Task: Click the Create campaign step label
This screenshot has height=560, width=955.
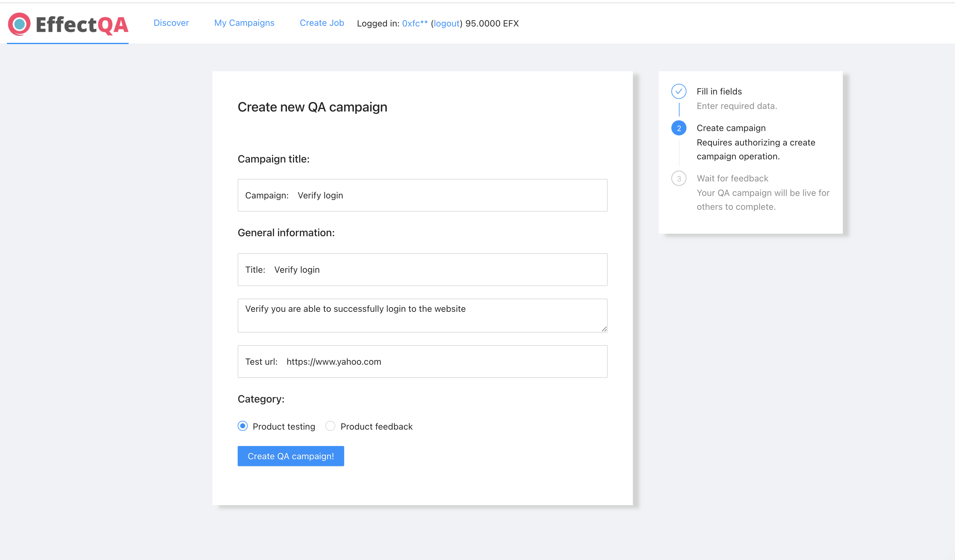Action: click(731, 128)
